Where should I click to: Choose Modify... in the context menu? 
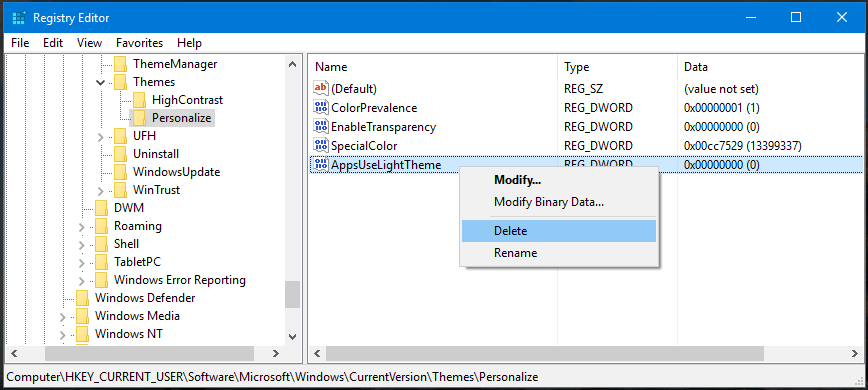click(559, 180)
